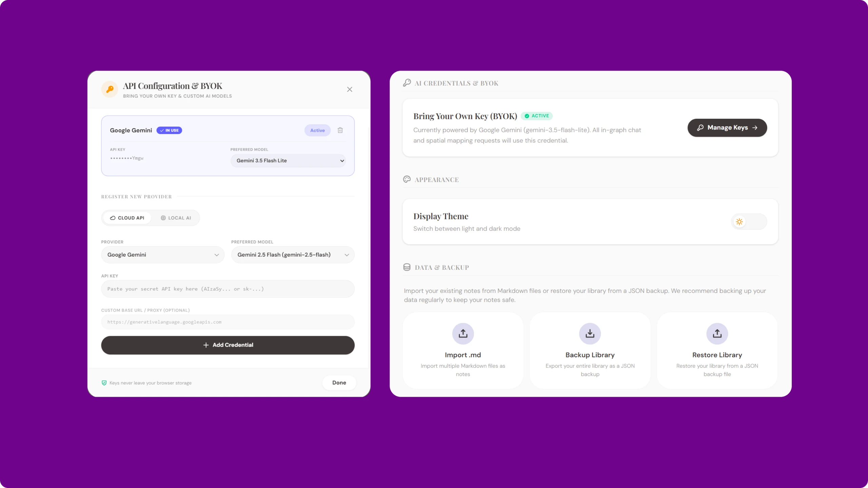The image size is (868, 488).
Task: Click the key icon beside AI Credentials heading
Action: coord(407,83)
